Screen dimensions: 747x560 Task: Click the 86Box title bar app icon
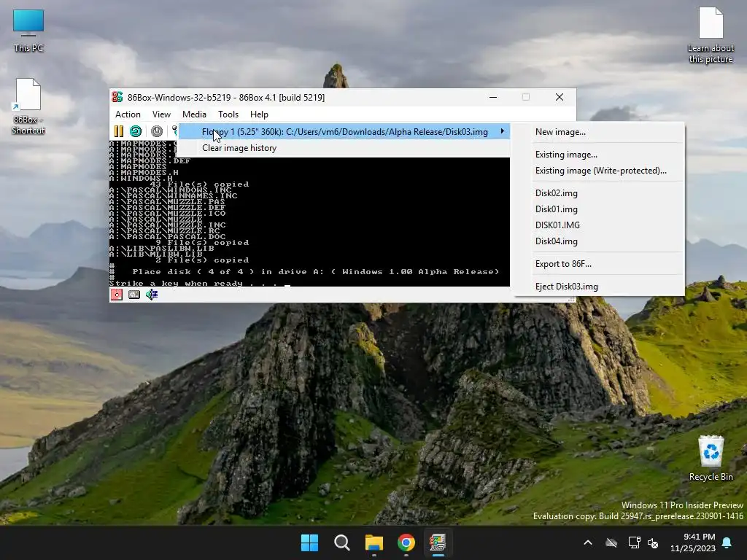point(117,97)
